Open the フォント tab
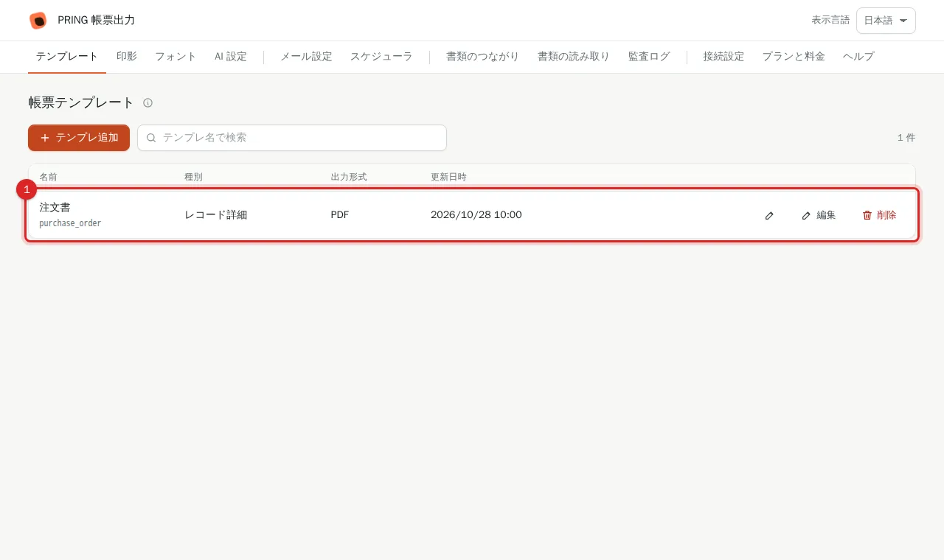944x560 pixels. pos(176,57)
